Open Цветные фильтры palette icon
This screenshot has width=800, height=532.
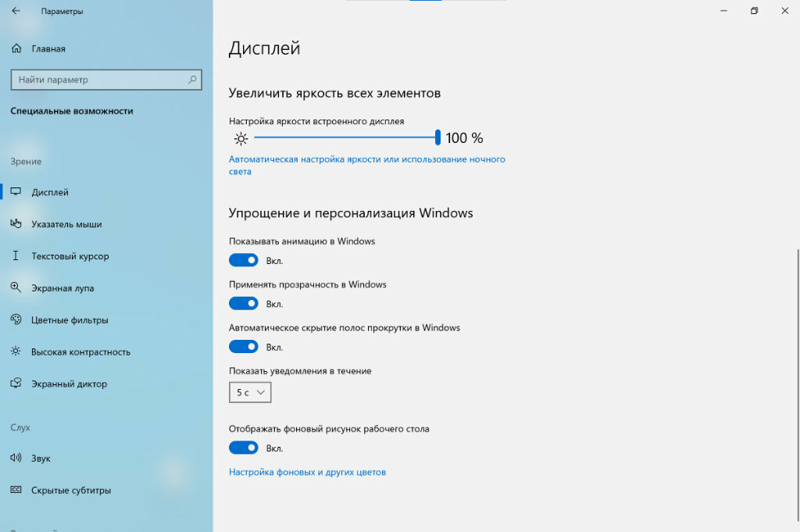16,320
